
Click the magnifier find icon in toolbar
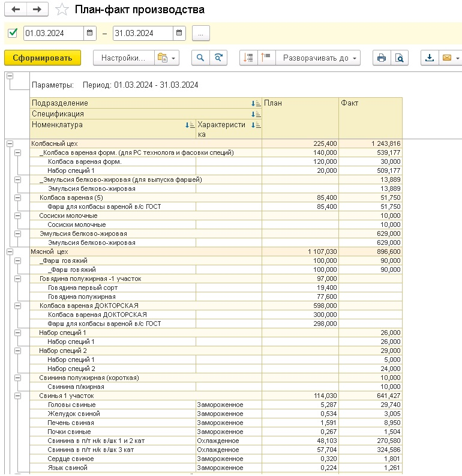(200, 58)
